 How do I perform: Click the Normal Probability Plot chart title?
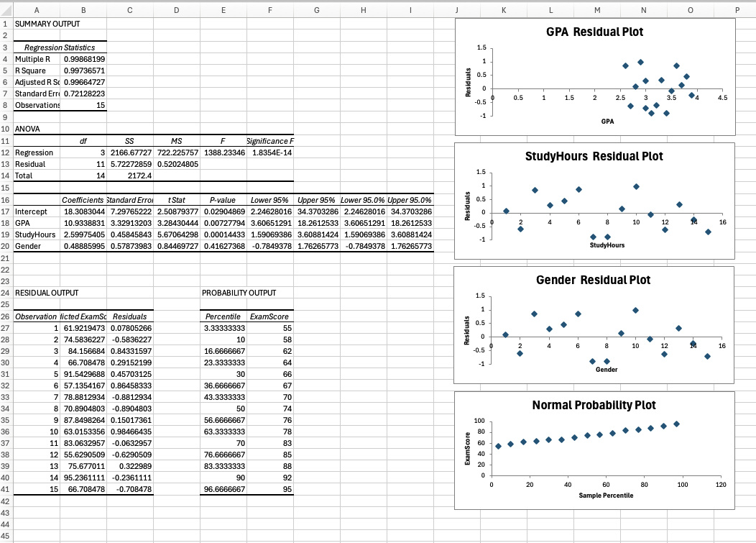coord(594,405)
